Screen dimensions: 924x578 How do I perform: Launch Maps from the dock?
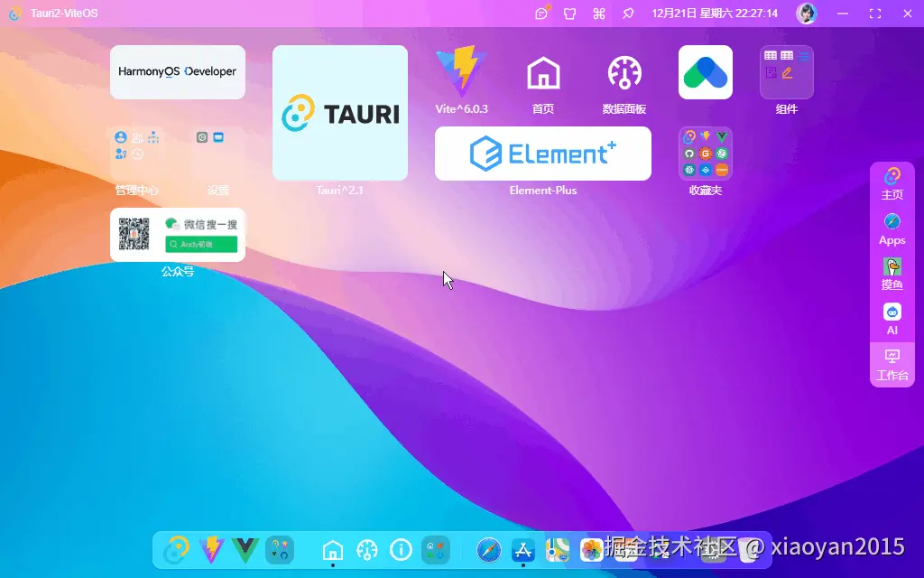coord(557,550)
